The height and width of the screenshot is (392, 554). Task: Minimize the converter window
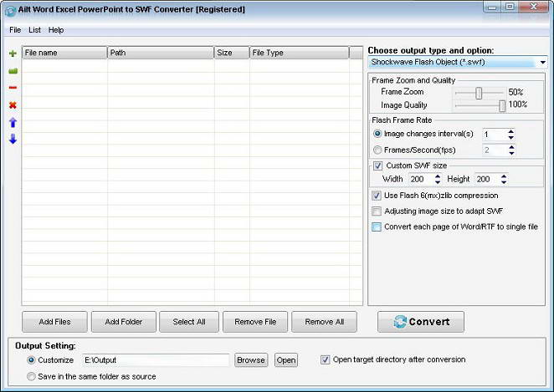tap(492, 7)
